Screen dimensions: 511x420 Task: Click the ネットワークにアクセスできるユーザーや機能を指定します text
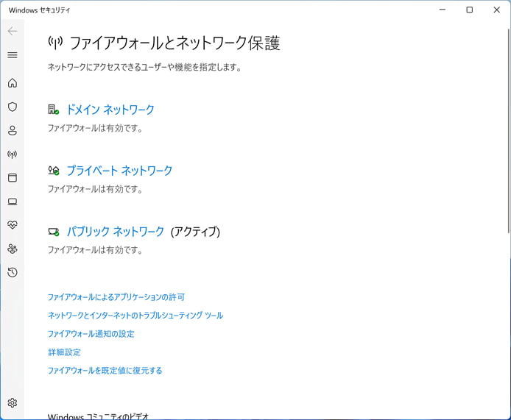(144, 68)
